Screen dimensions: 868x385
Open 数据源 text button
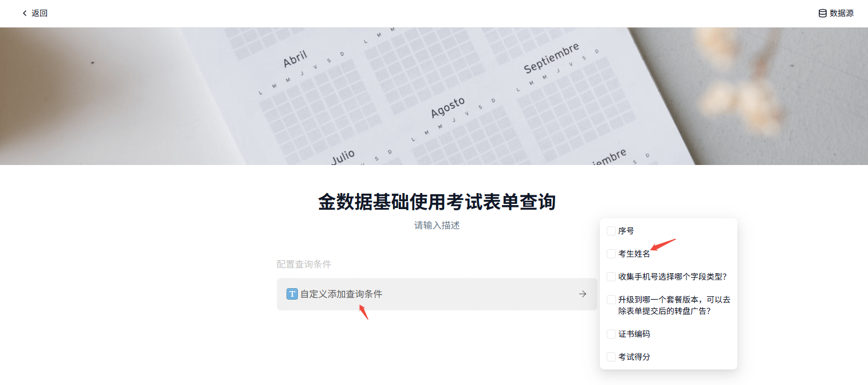(841, 13)
